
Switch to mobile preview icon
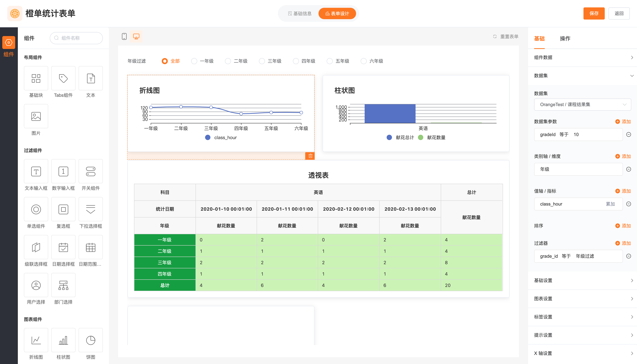124,36
